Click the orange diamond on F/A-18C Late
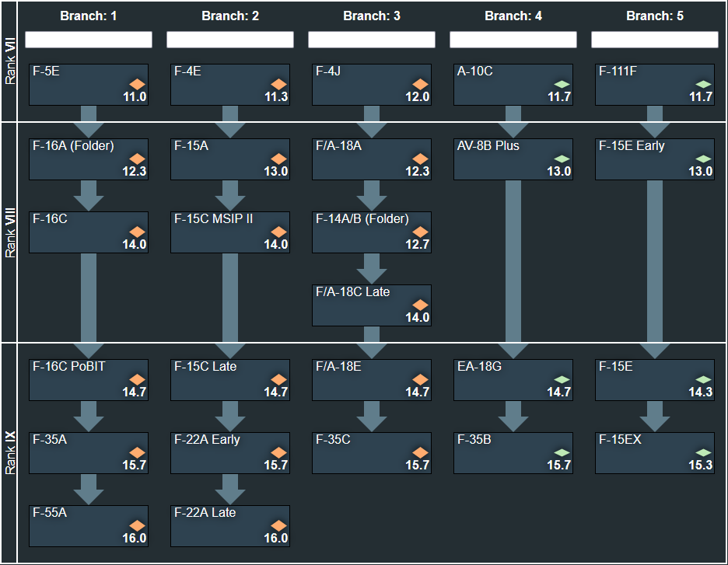 (x=421, y=305)
